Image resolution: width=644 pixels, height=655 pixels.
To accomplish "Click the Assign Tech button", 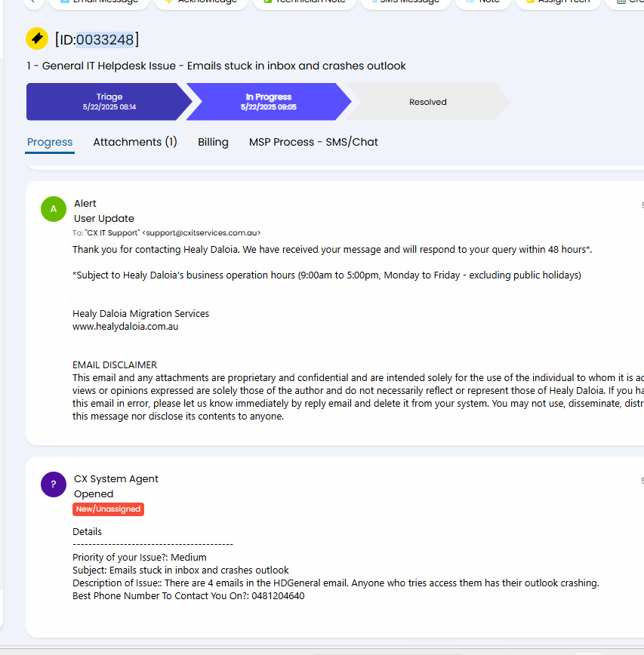I will tap(558, 2).
